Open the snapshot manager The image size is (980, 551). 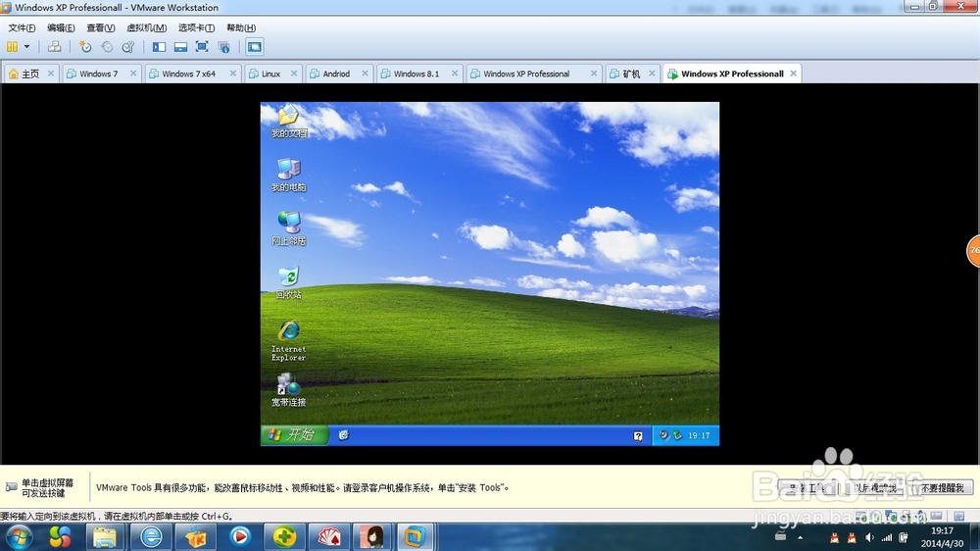click(128, 46)
